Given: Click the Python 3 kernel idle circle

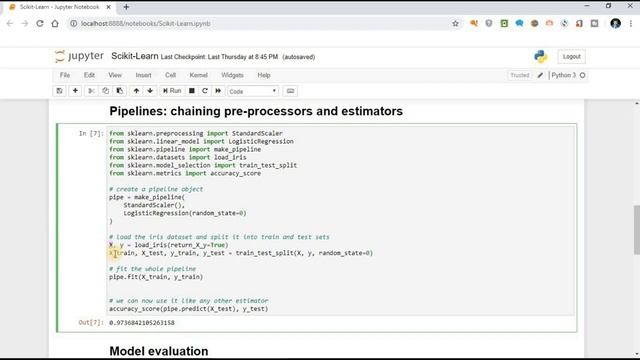Looking at the screenshot, I should (x=582, y=75).
